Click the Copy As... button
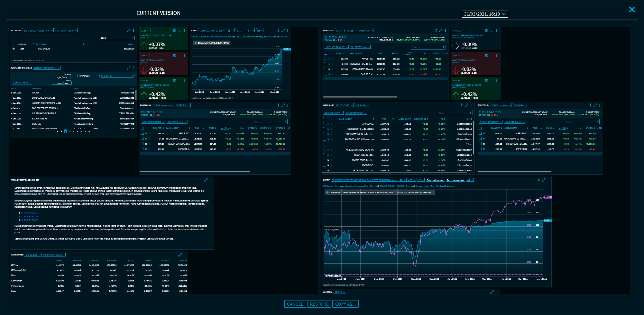Viewport: 644px width, 315px height. point(345,304)
